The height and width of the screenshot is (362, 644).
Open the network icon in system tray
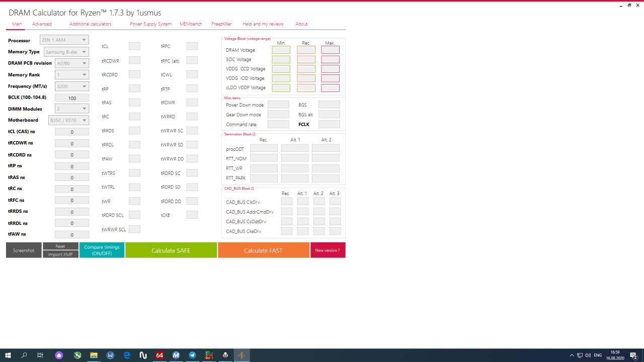click(580, 355)
